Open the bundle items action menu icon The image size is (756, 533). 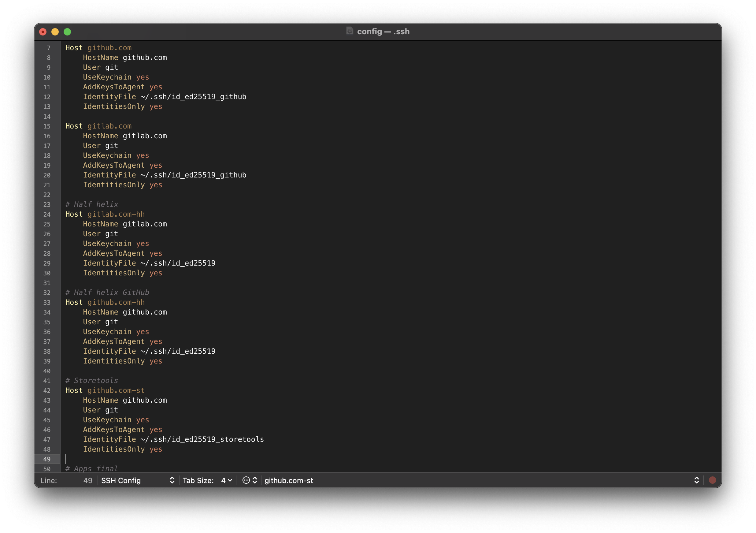pos(250,480)
